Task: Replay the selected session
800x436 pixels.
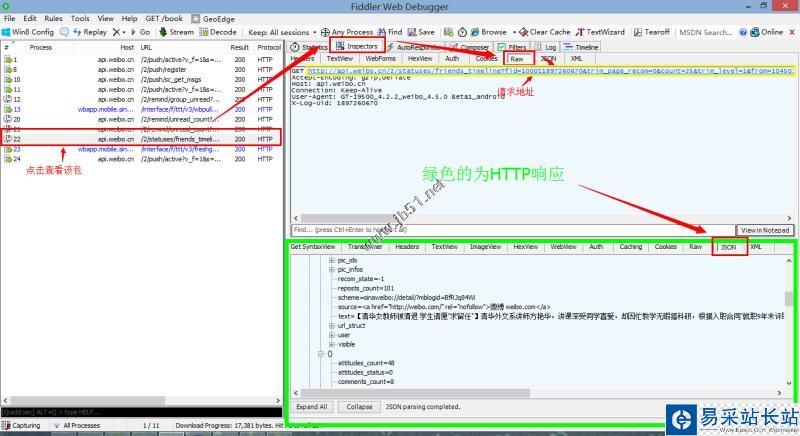Action: coord(90,32)
